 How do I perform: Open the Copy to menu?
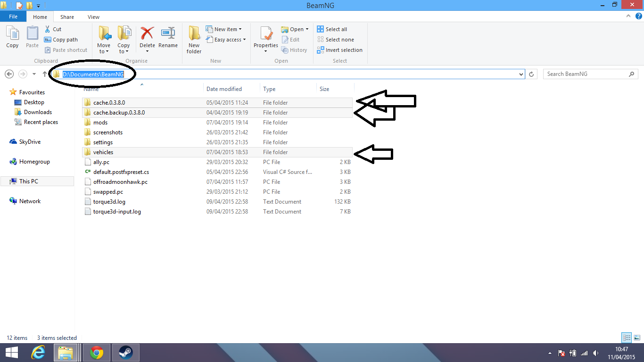(124, 40)
